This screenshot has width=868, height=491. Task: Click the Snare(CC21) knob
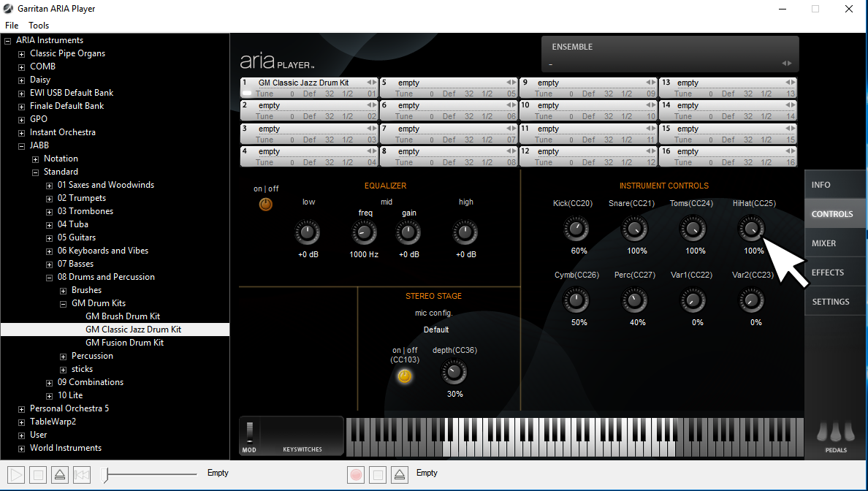pyautogui.click(x=634, y=229)
